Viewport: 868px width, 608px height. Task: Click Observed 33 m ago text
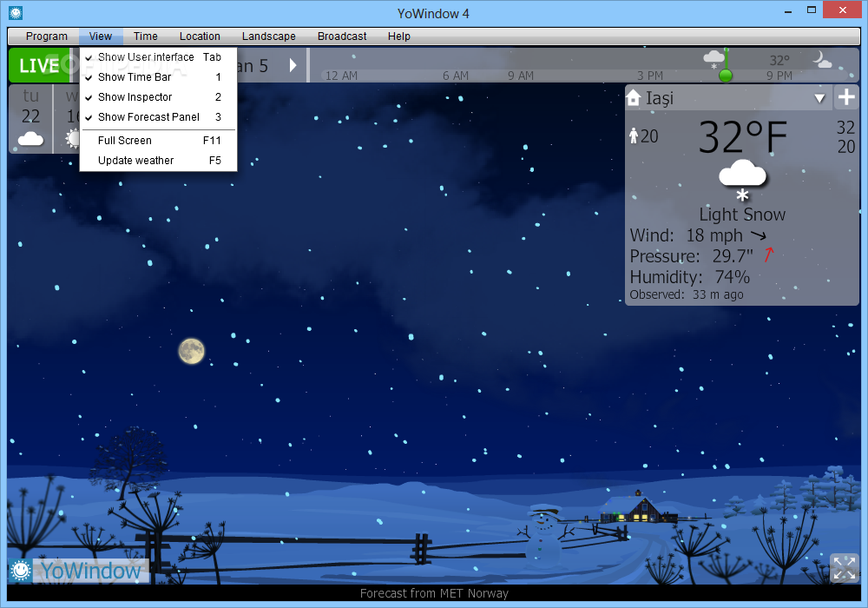(687, 294)
